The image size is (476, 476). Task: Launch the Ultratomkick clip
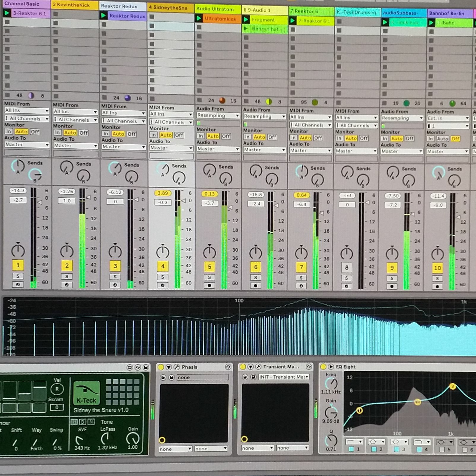pos(199,18)
